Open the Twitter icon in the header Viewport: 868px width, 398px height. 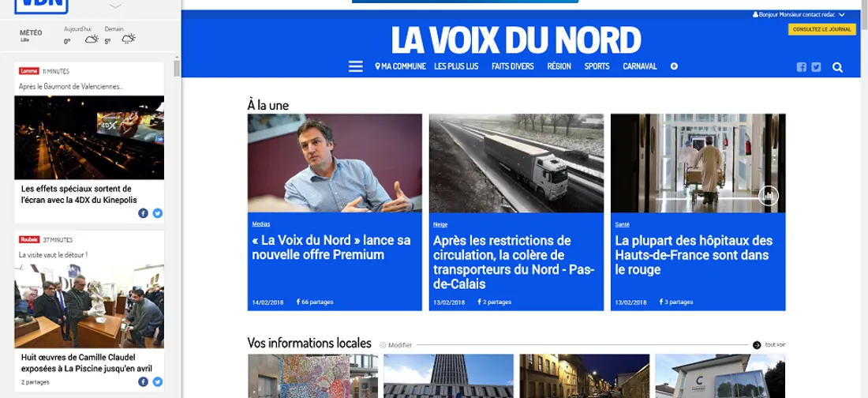816,67
